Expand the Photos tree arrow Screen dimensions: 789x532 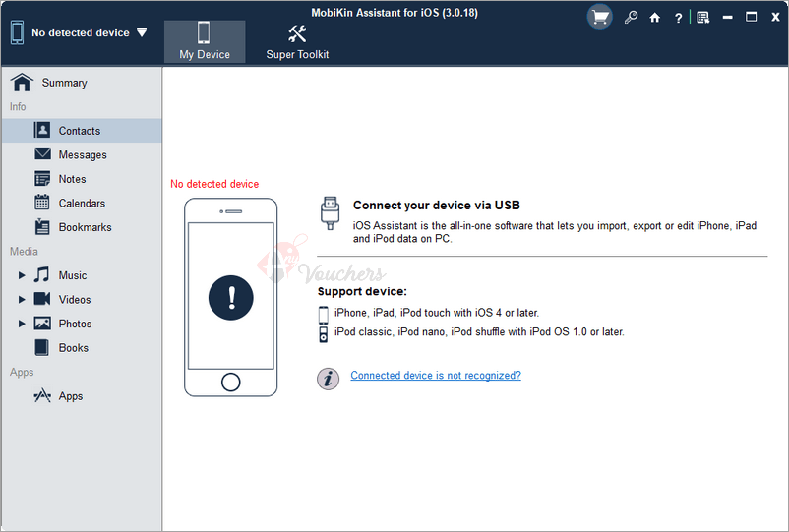[22, 324]
